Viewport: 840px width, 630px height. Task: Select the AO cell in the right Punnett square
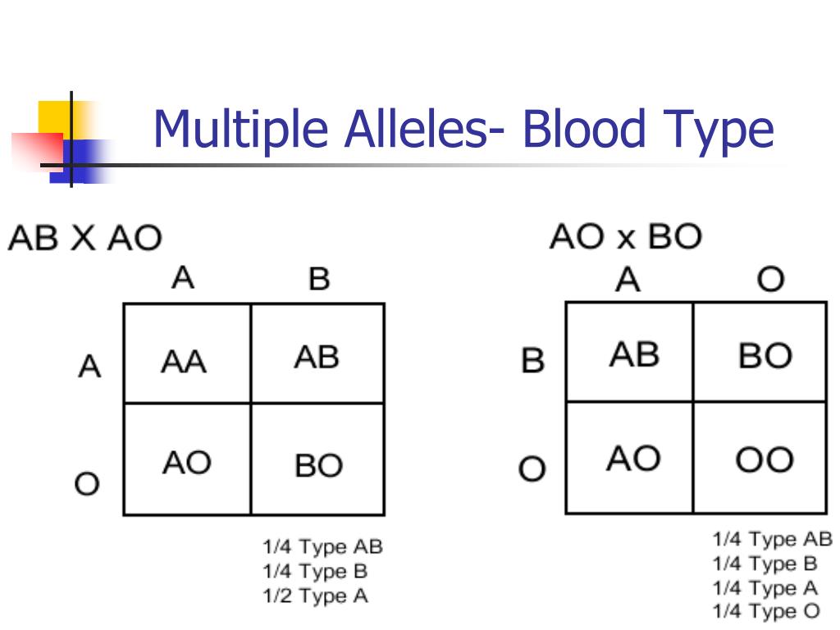629,458
